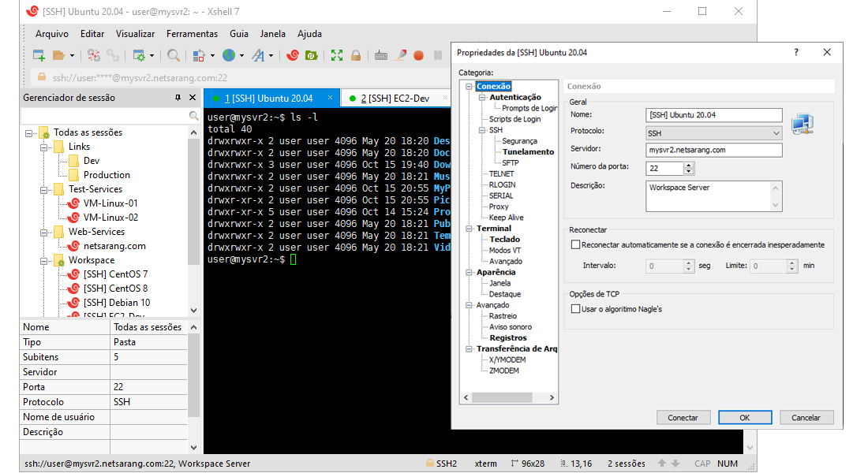Click the search magnifier in session manager
Image resolution: width=868 pixels, height=473 pixels.
(x=193, y=116)
